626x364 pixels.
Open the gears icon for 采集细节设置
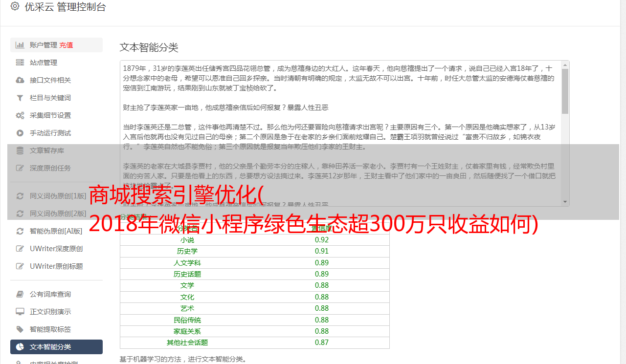click(20, 115)
